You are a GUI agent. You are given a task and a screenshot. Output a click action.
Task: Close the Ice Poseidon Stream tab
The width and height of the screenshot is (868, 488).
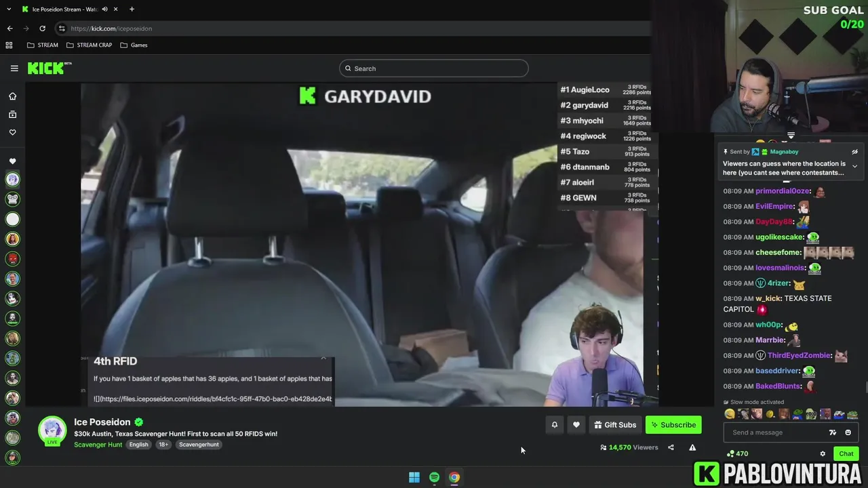tap(116, 9)
